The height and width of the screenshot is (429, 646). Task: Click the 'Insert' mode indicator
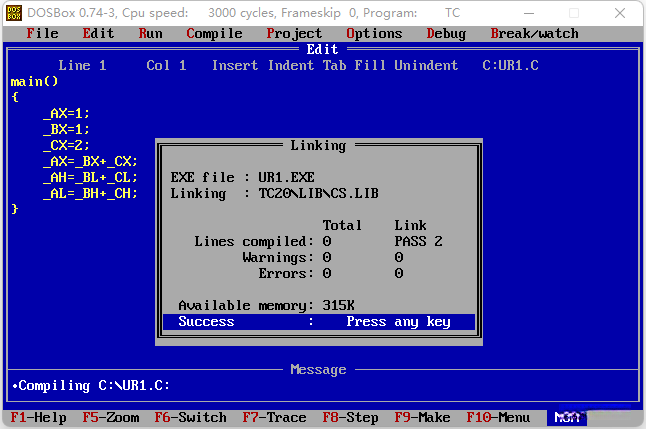(235, 66)
